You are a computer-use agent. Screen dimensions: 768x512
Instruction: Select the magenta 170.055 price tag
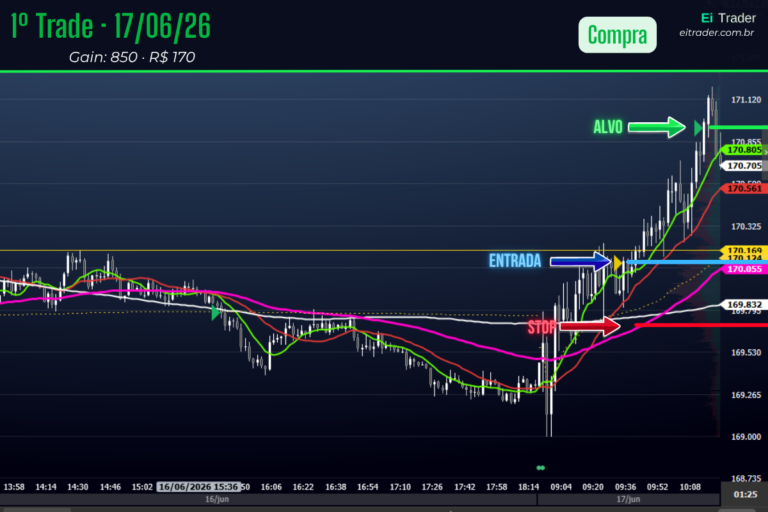pyautogui.click(x=744, y=269)
